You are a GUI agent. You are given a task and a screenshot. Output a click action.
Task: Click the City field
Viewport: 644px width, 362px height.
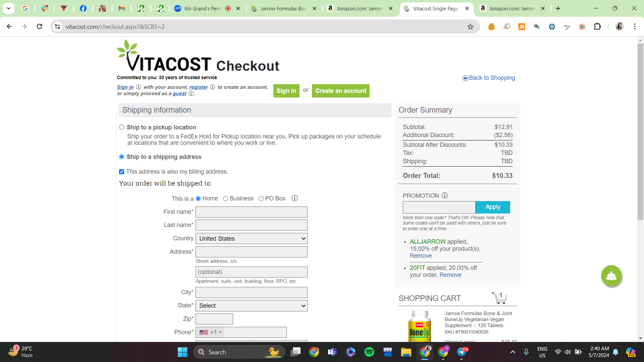[x=252, y=292]
